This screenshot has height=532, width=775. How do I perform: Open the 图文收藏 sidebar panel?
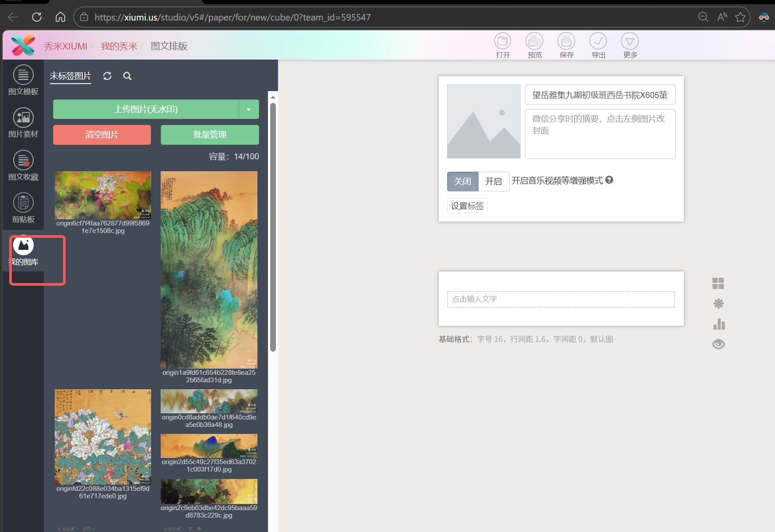tap(23, 166)
